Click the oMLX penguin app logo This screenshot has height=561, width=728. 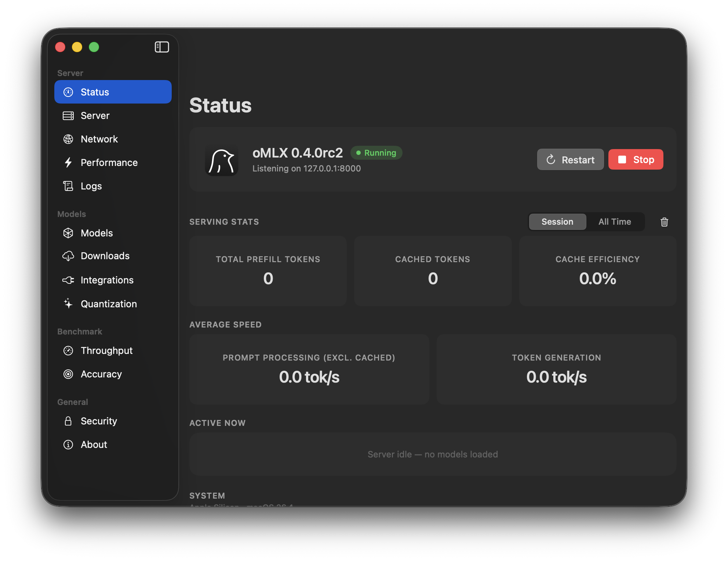(222, 160)
